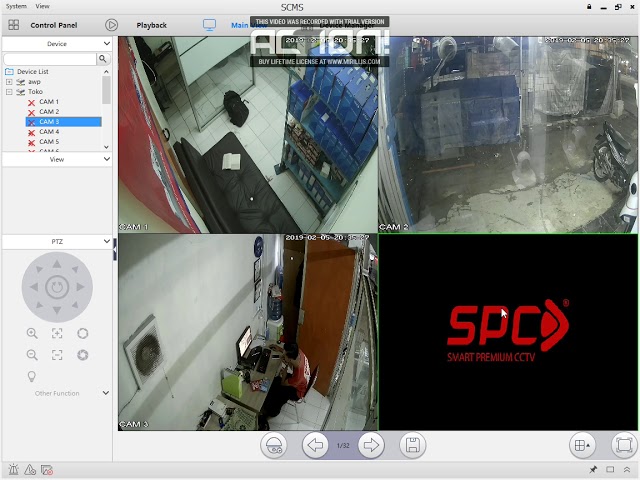The width and height of the screenshot is (640, 480).
Task: Click PTZ up-left diagonal arrow
Action: click(40, 269)
